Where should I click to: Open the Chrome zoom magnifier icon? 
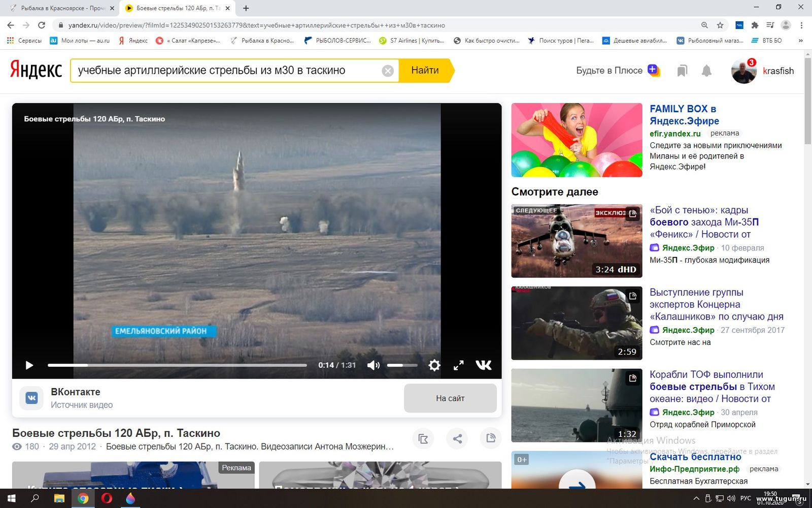pos(704,25)
